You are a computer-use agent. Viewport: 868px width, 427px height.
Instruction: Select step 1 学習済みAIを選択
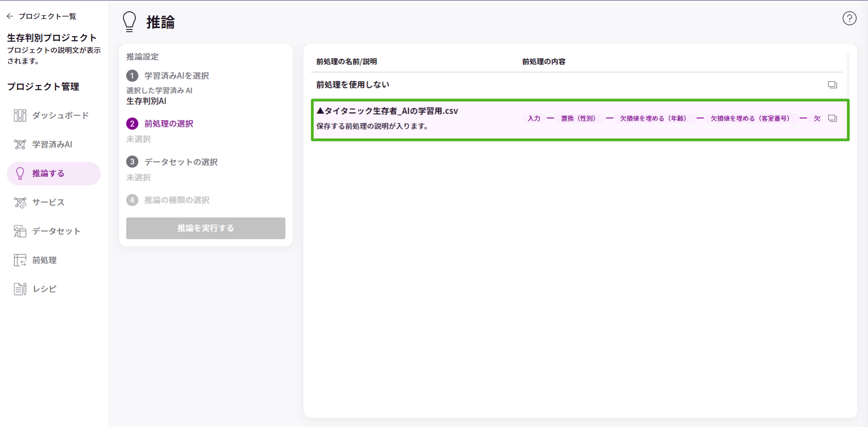168,76
